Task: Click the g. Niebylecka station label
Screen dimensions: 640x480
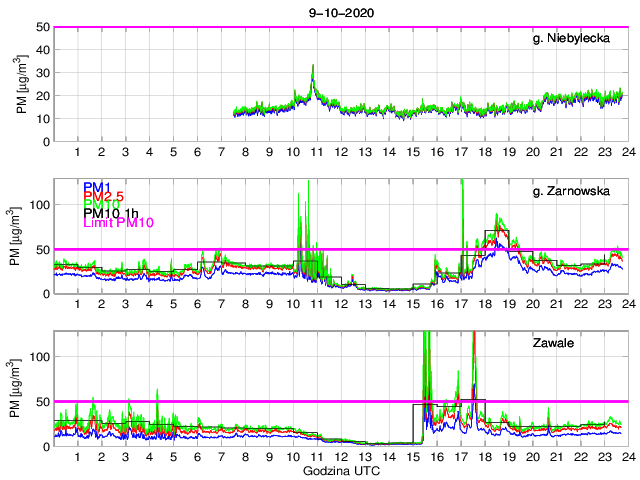Action: tap(571, 38)
